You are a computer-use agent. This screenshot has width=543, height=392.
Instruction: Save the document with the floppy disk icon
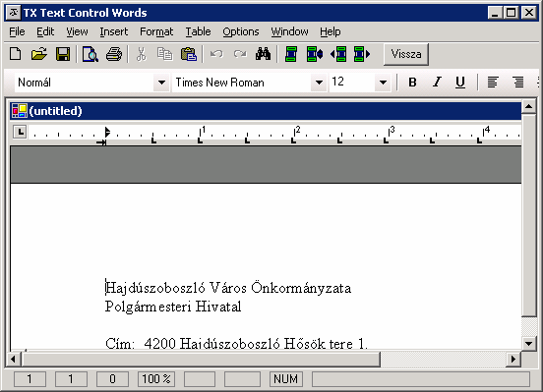(x=63, y=54)
